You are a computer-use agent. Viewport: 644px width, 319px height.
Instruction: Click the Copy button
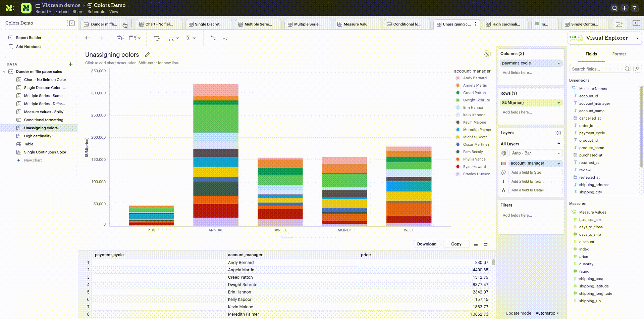456,244
